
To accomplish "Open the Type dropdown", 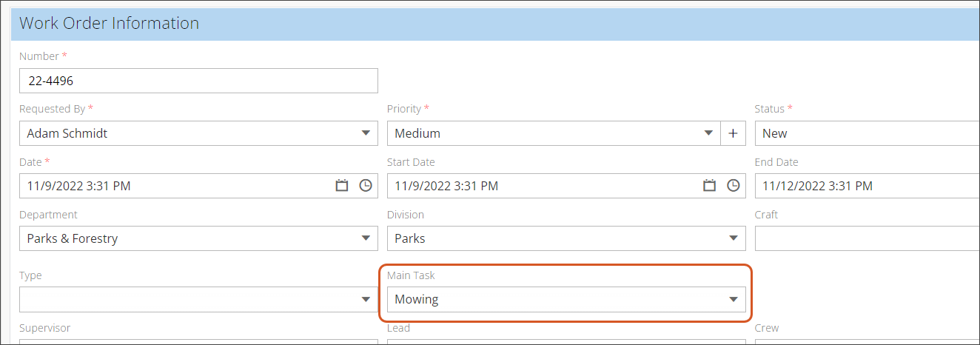I will pyautogui.click(x=366, y=300).
